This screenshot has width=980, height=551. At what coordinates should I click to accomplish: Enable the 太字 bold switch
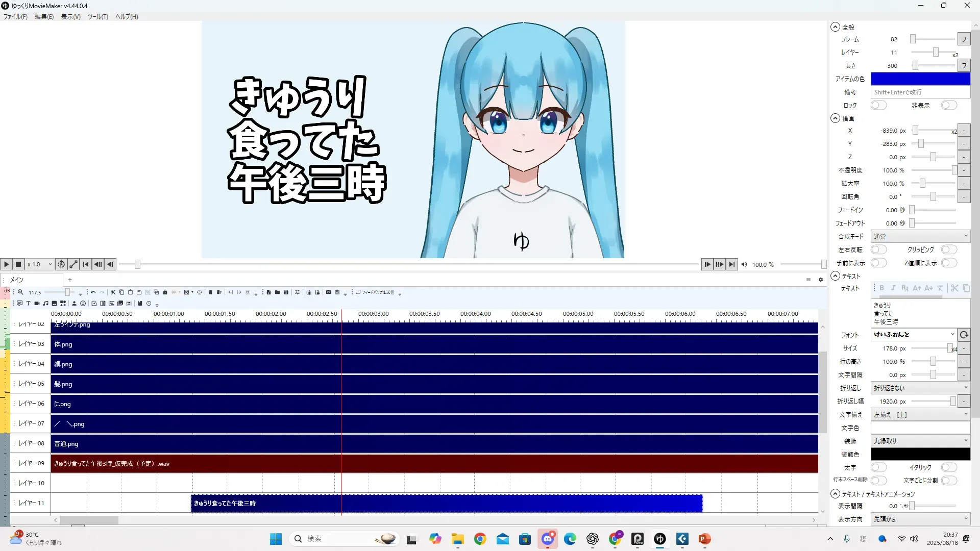tap(878, 468)
